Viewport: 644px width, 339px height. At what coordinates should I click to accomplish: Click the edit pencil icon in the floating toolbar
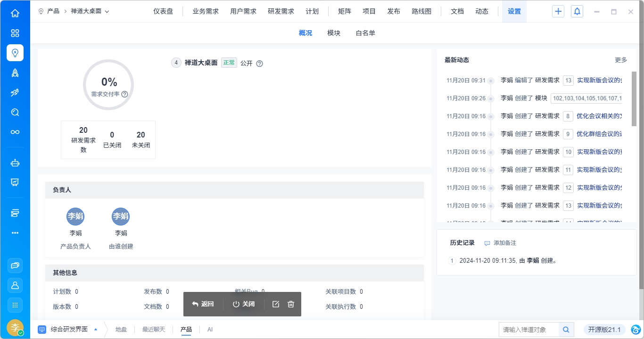276,304
